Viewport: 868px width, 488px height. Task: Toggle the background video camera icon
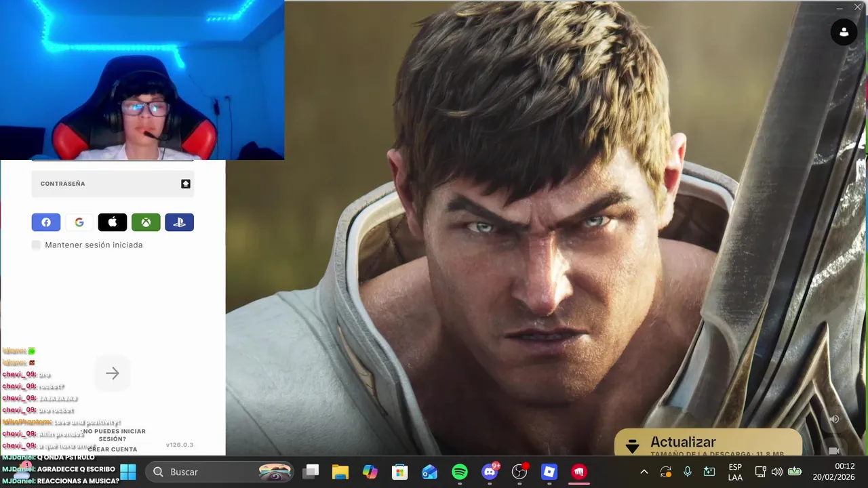click(x=834, y=450)
